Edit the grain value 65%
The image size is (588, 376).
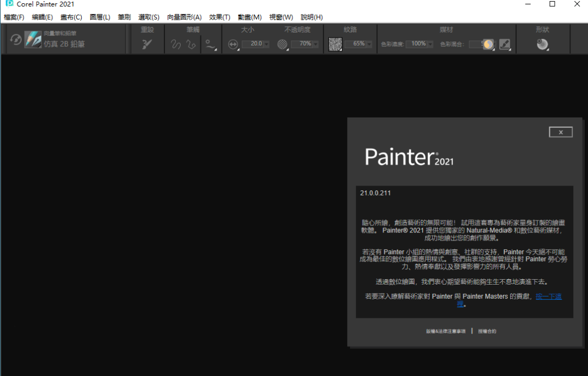coord(356,44)
